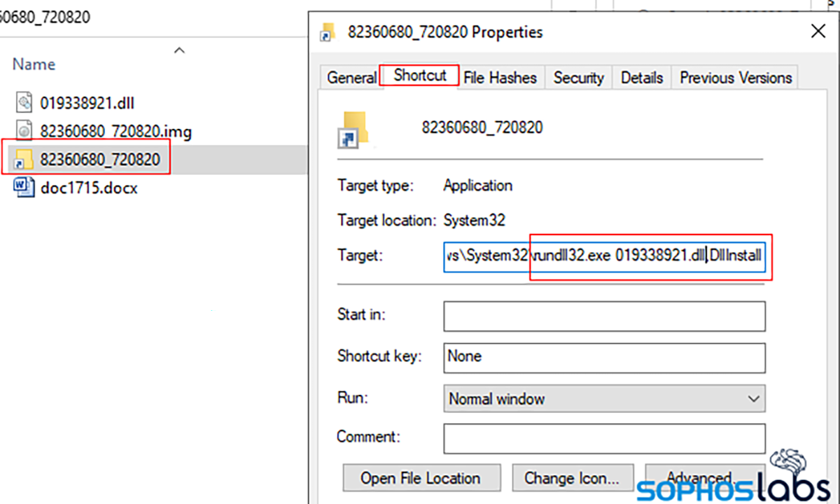Select the 019338921.dll file name
Image resolution: width=840 pixels, height=504 pixels.
tap(86, 104)
